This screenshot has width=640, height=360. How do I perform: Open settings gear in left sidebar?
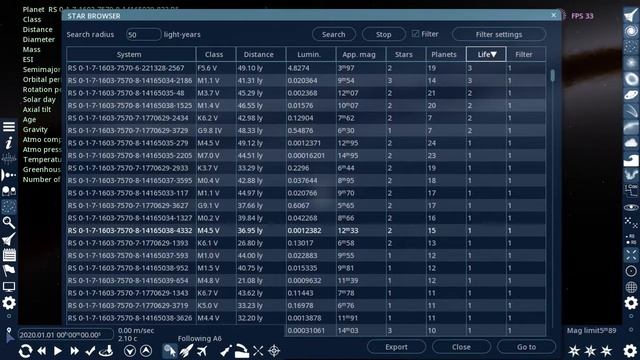(x=9, y=303)
